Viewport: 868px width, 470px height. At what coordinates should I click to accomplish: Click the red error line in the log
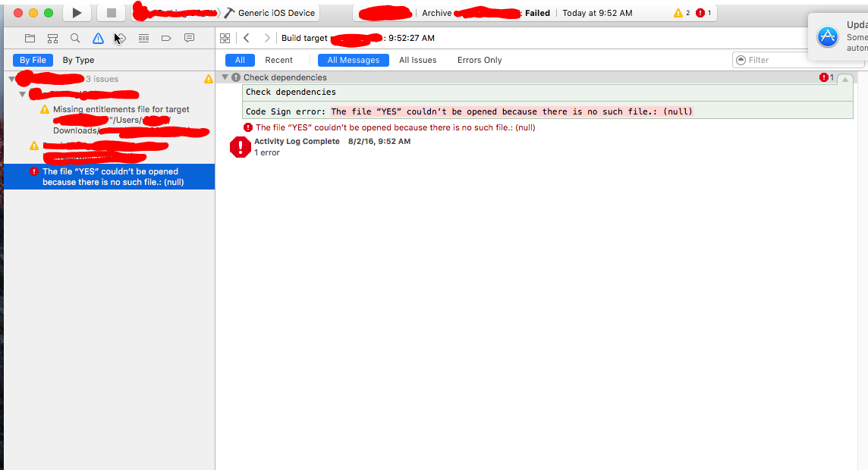click(395, 127)
